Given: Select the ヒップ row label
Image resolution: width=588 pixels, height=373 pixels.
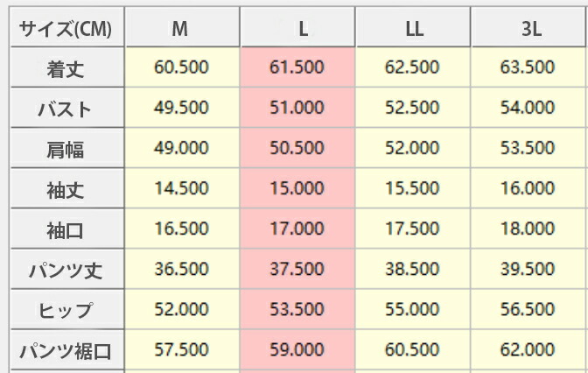Looking at the screenshot, I should point(66,311).
